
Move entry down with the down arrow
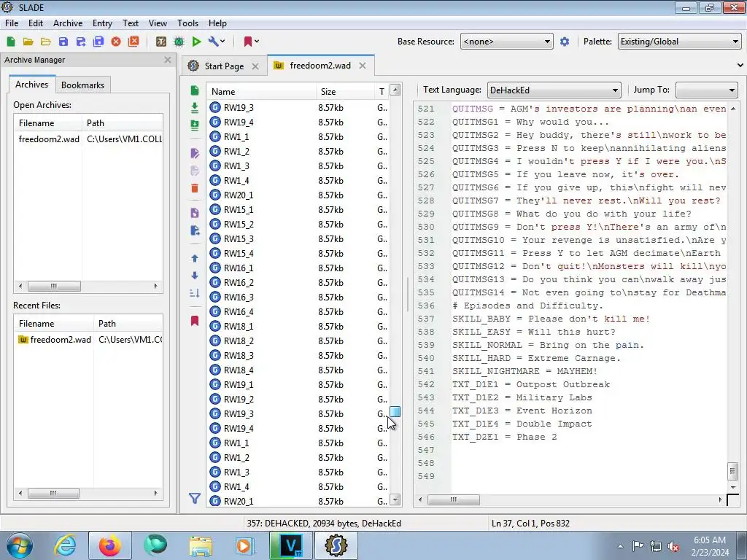point(194,275)
